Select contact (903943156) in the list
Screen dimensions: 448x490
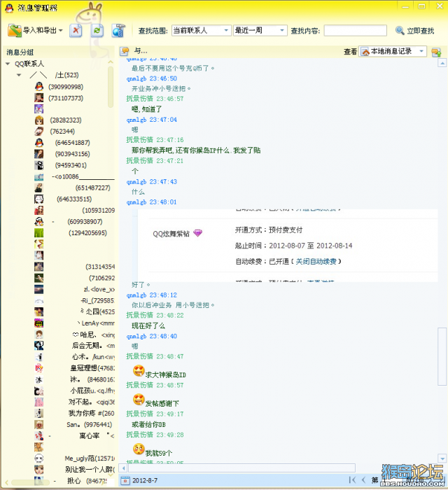73,154
